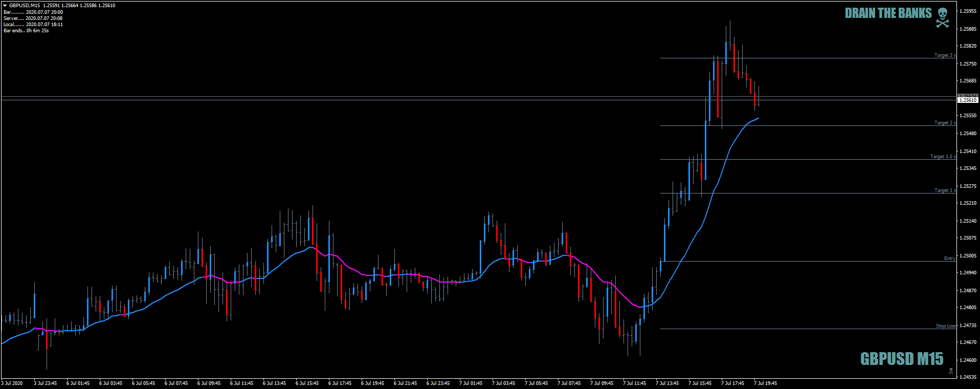Select the 'Target 1.5 x' line label
Viewport: 980px width, 389px height.
(x=943, y=157)
